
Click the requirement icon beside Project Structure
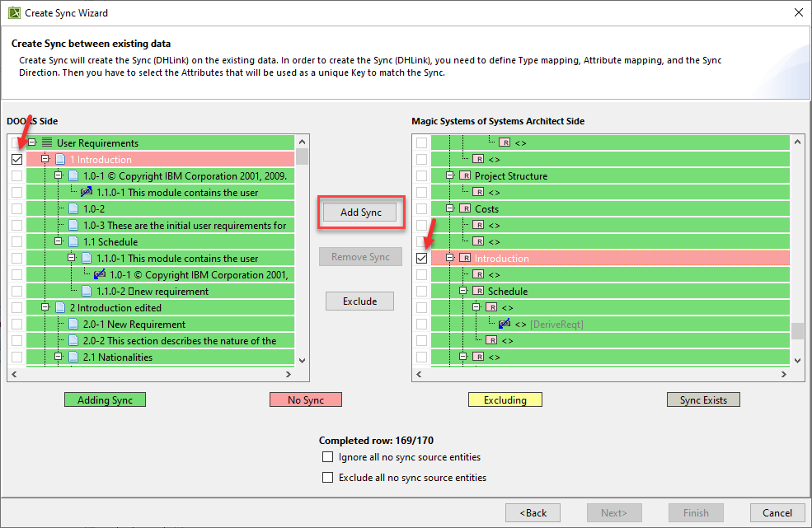pos(464,176)
